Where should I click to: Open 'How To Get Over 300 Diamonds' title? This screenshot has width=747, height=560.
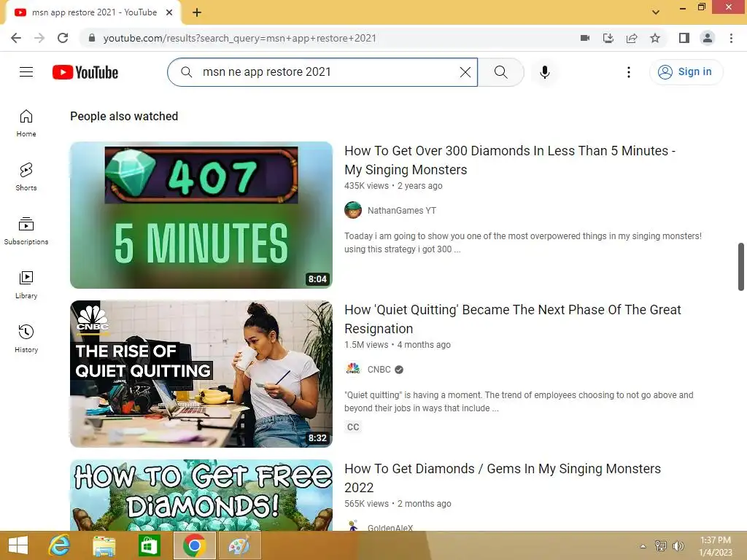(x=510, y=160)
